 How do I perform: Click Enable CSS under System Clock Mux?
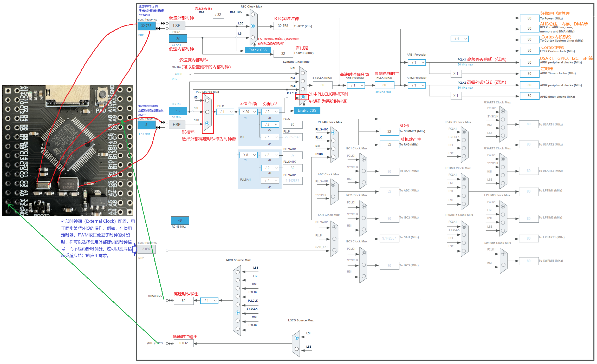tap(307, 110)
